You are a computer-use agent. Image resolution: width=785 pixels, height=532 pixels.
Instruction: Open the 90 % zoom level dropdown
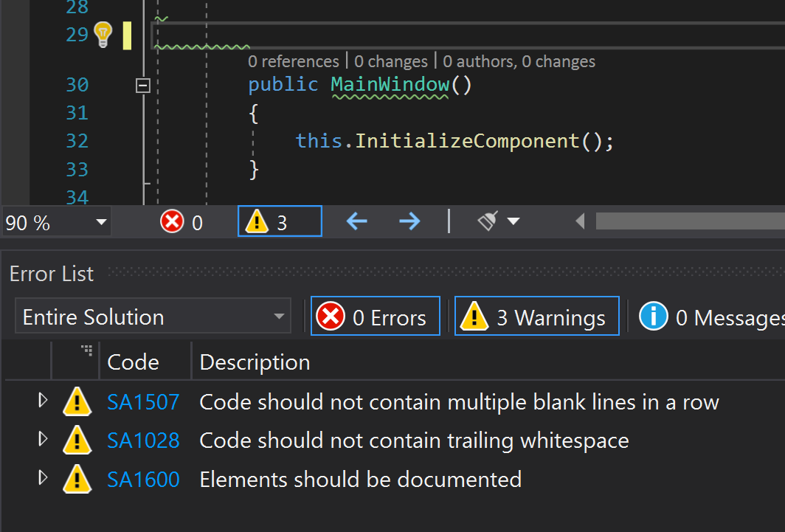(101, 223)
